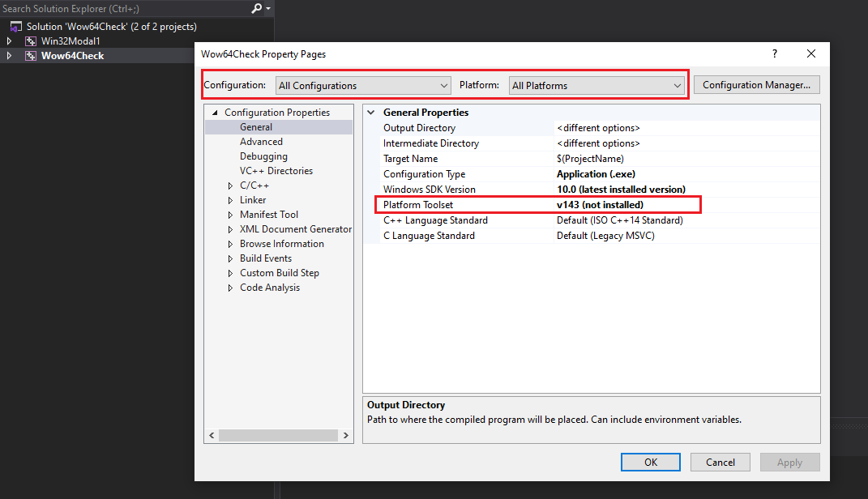This screenshot has height=499, width=868.
Task: Collapse the General Properties section chevron
Action: coord(371,113)
